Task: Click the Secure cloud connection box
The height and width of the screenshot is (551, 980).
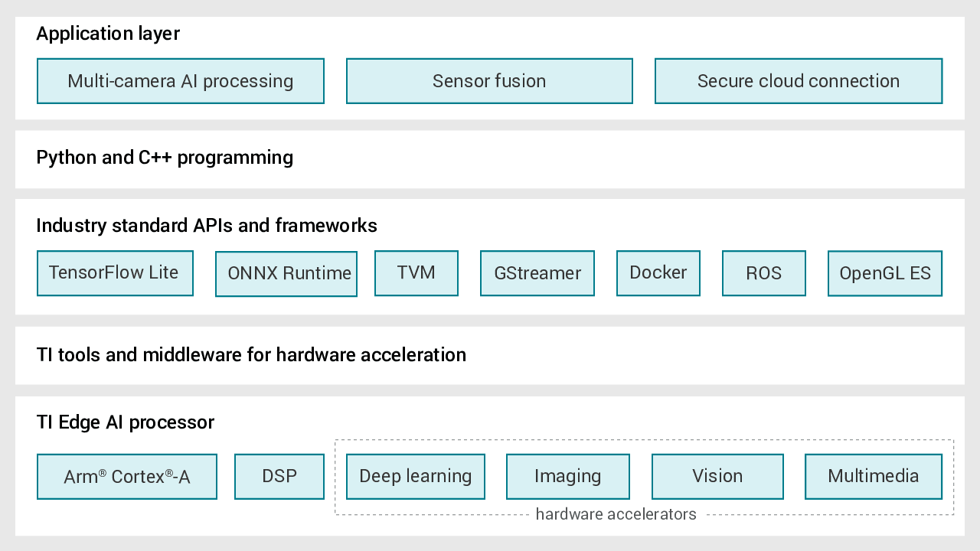Action: tap(798, 81)
